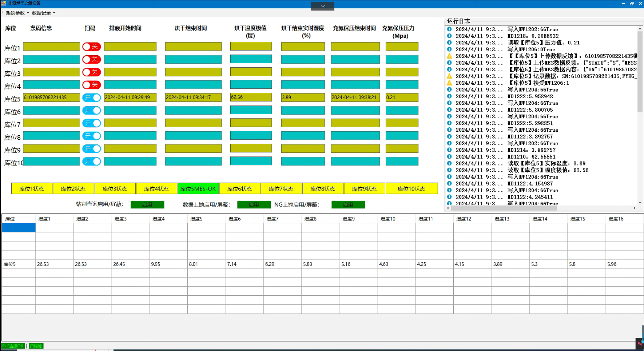
Task: Open the 数据记录 dropdown menu
Action: [43, 13]
